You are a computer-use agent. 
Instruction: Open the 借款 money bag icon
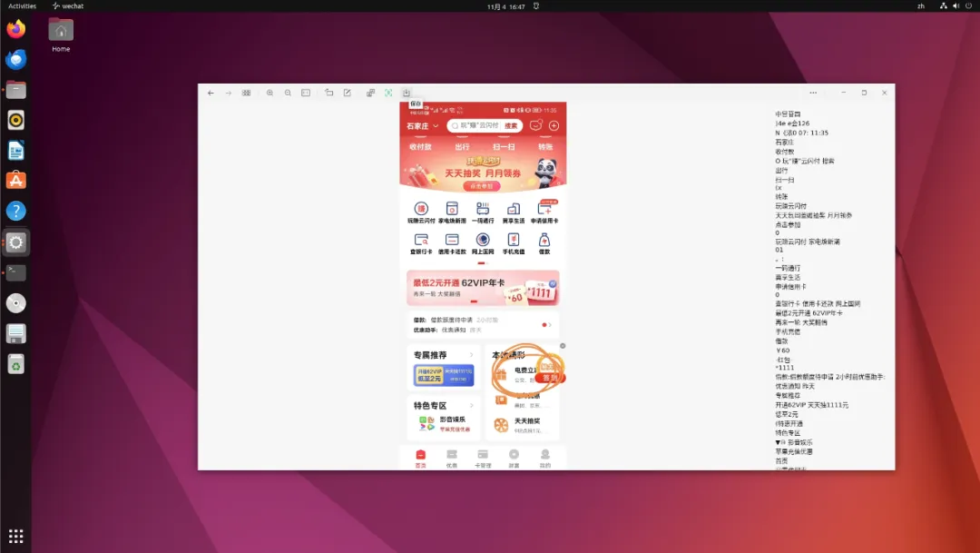click(x=544, y=243)
